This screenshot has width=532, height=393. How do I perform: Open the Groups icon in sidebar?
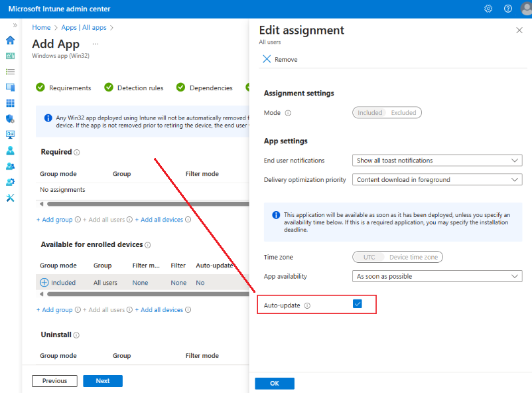(x=10, y=166)
